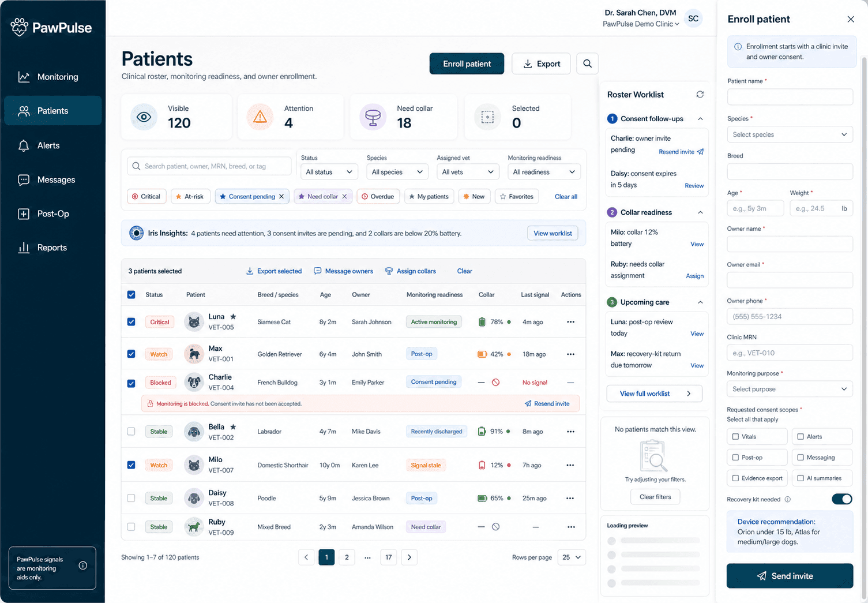The image size is (868, 603).
Task: Click View full worklist
Action: 655,394
